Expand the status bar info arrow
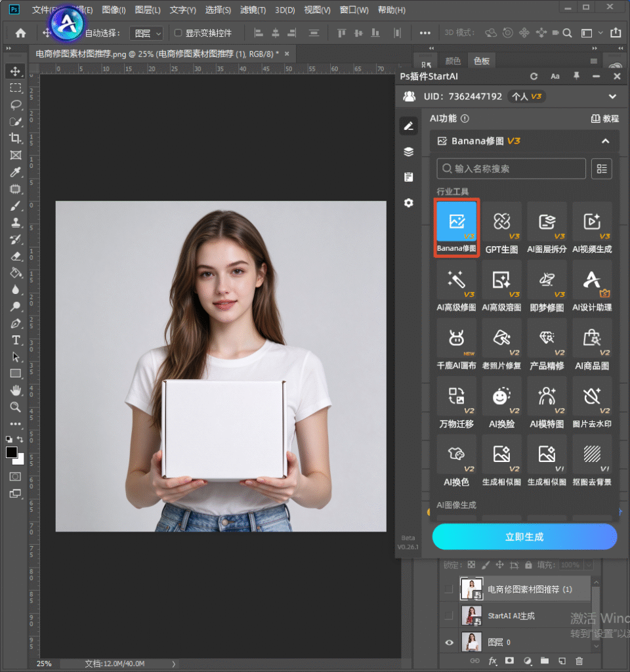This screenshot has width=630, height=672. pyautogui.click(x=173, y=664)
